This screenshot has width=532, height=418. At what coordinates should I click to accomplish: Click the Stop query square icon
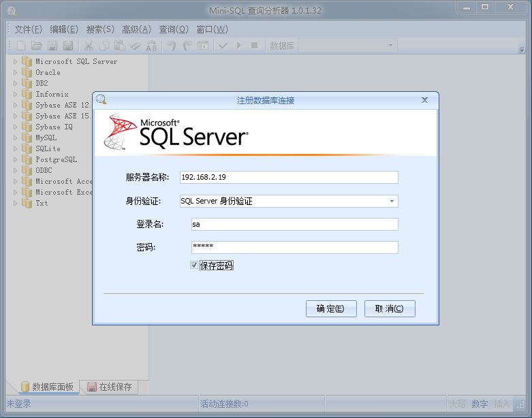(x=255, y=46)
